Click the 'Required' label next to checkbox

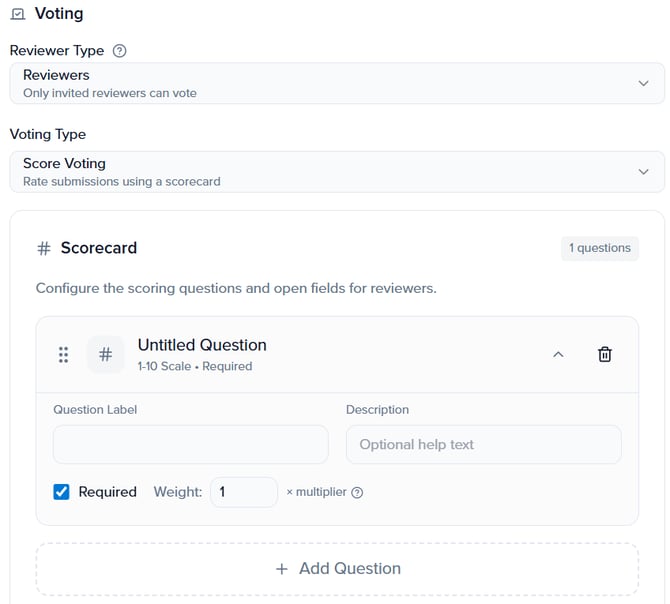coord(108,492)
